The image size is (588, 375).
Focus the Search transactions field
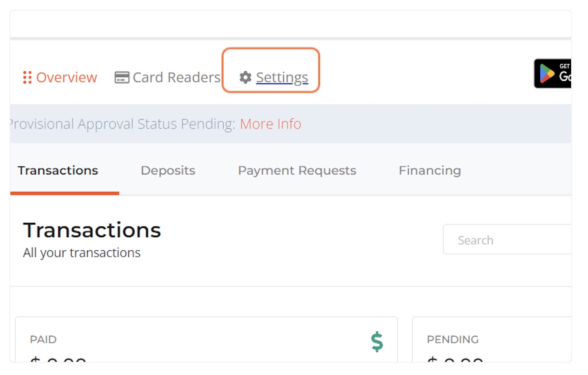(x=507, y=240)
